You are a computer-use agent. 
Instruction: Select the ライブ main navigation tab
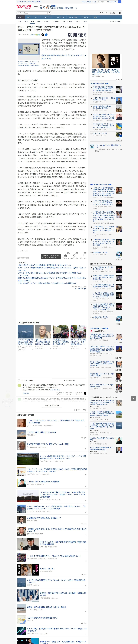(x=37, y=17)
